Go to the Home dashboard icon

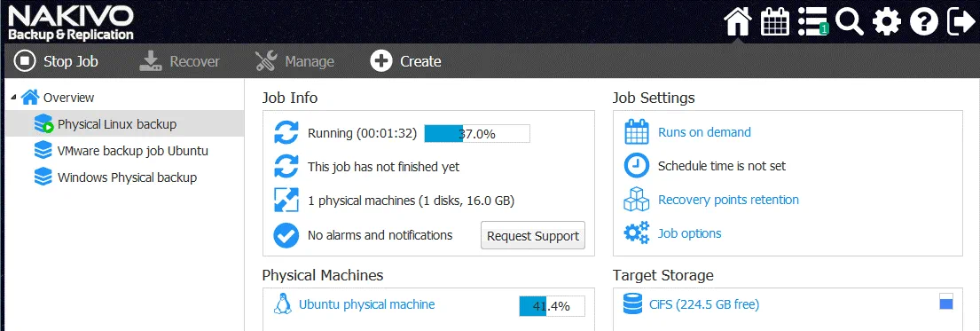pyautogui.click(x=738, y=22)
